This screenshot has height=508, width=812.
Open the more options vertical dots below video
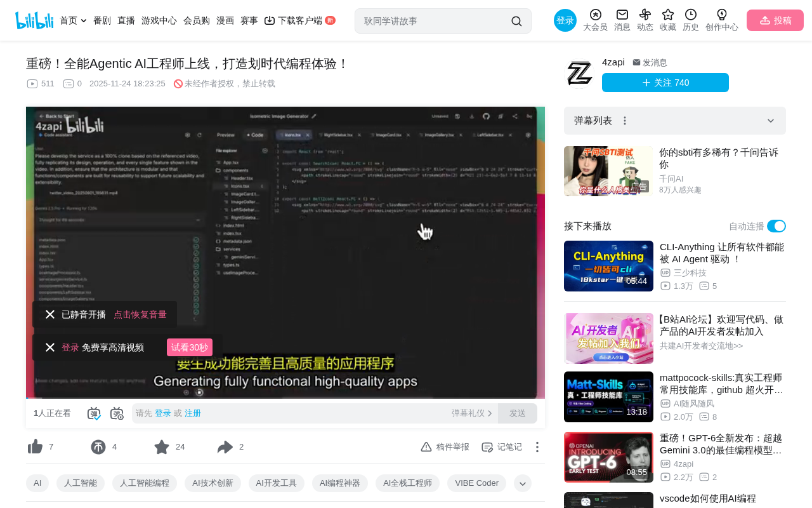537,447
